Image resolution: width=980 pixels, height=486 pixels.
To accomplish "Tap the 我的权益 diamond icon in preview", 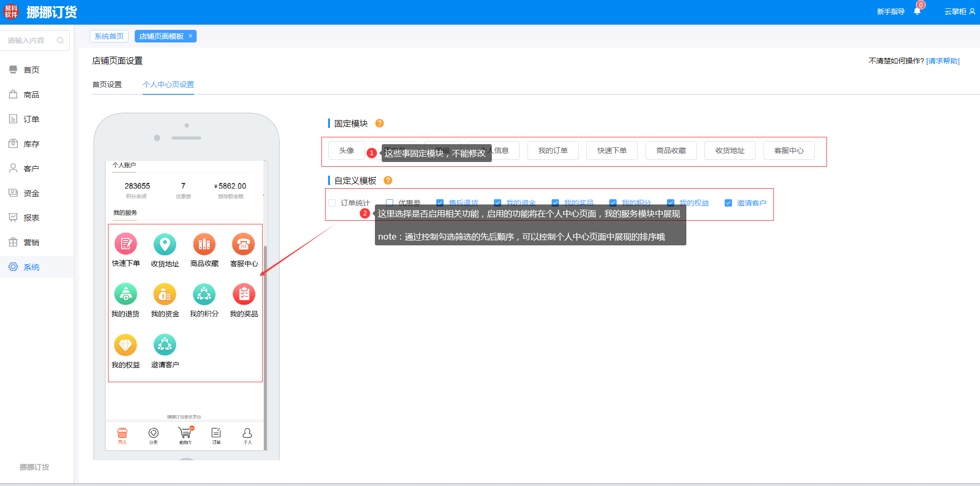I will coord(125,345).
